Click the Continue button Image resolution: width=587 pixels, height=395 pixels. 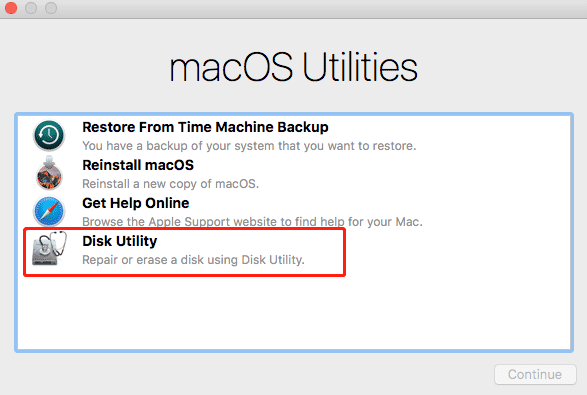[535, 374]
